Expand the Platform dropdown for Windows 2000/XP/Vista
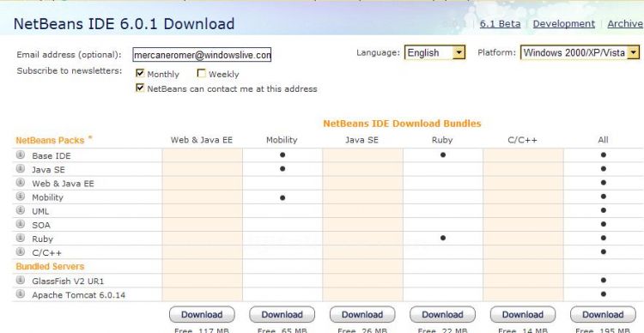This screenshot has height=333, width=644. tap(580, 52)
